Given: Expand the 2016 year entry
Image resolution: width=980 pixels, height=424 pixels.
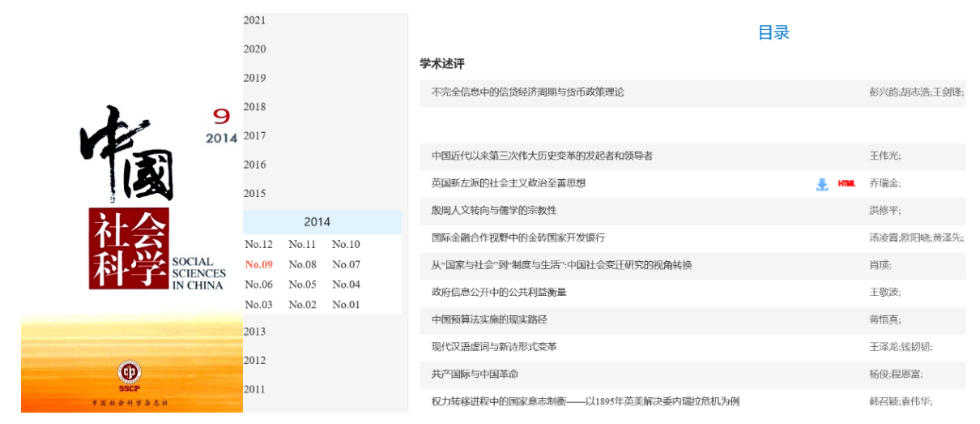Looking at the screenshot, I should coord(254,165).
